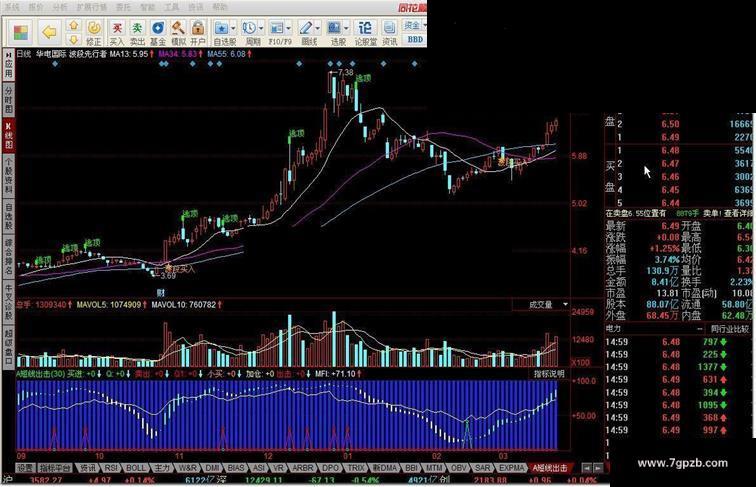Viewport: 756px width, 487px height.
Task: Select the TRIX indicator tab
Action: pos(356,468)
